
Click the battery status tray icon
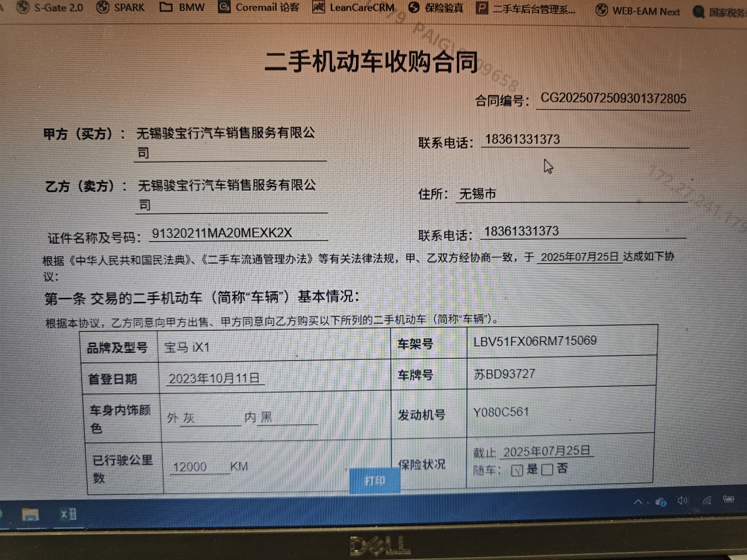point(728,499)
